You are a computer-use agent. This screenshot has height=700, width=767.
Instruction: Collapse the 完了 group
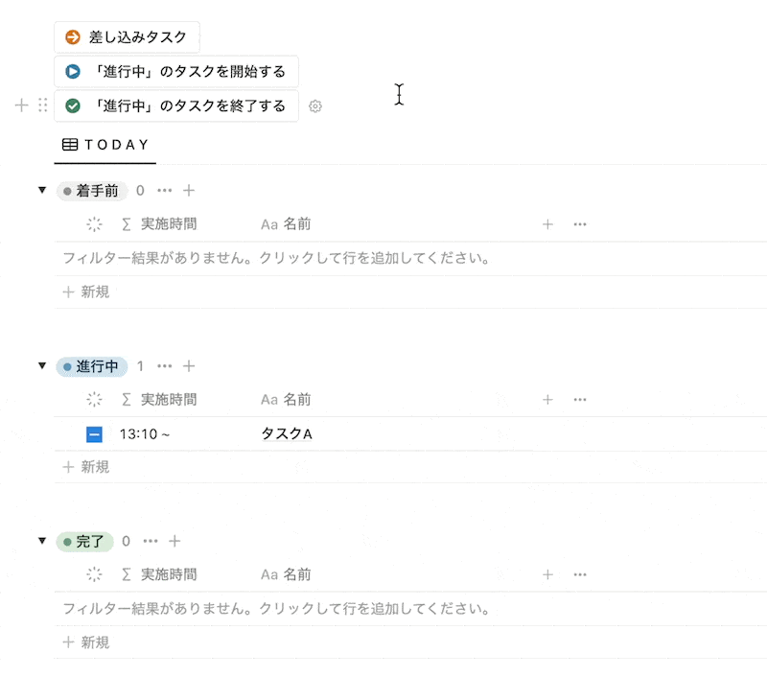[42, 541]
